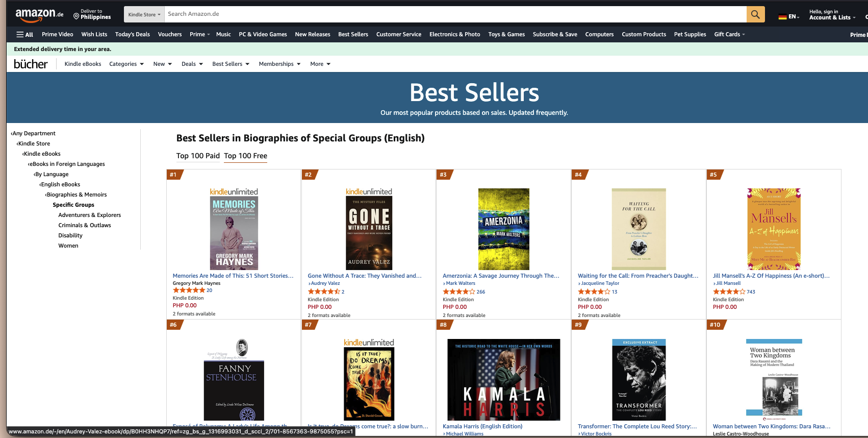Click Kindle eBooks in bücher bar

click(x=83, y=64)
